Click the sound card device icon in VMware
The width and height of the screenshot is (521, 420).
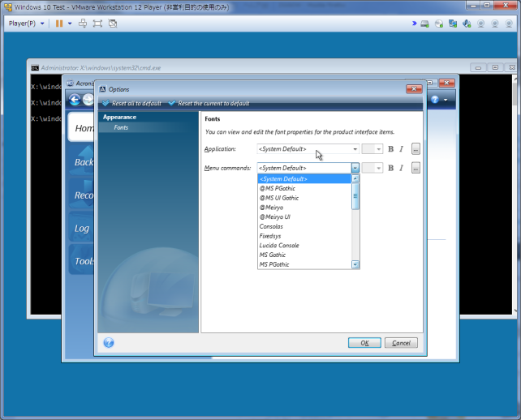point(467,24)
